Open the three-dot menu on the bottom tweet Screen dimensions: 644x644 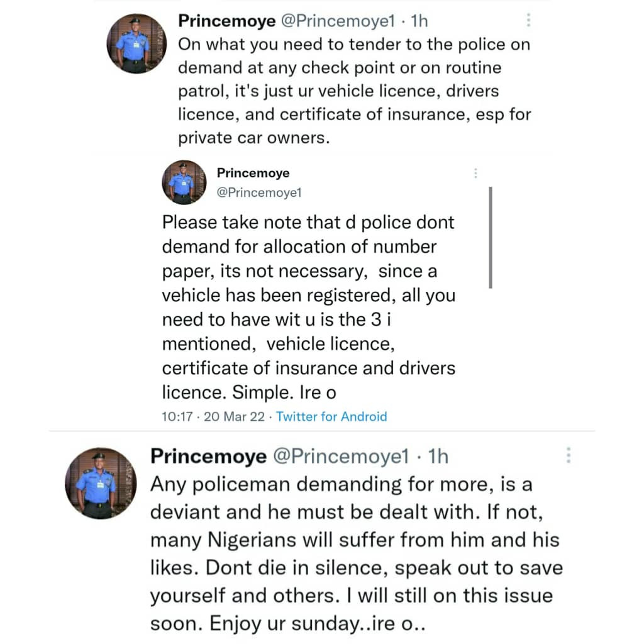click(568, 457)
